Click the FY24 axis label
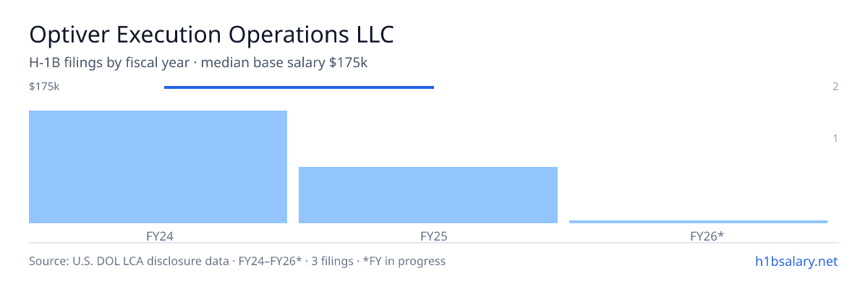Screen dimensions: 868x289 click(158, 236)
